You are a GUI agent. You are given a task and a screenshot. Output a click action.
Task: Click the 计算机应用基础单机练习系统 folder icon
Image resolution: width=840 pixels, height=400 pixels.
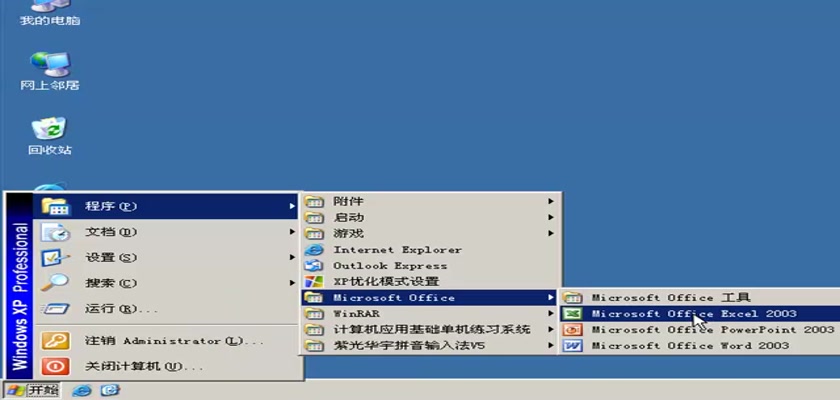314,329
